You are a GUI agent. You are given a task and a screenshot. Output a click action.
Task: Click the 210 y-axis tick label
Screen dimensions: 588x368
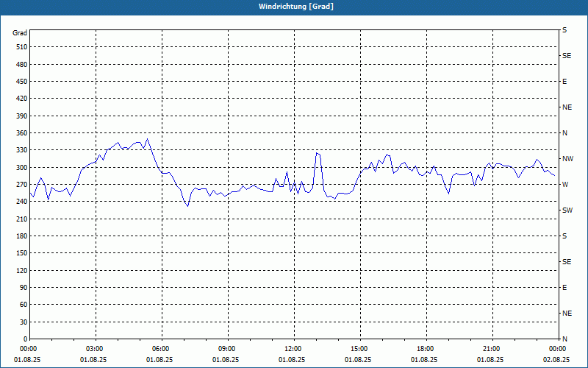click(22, 219)
